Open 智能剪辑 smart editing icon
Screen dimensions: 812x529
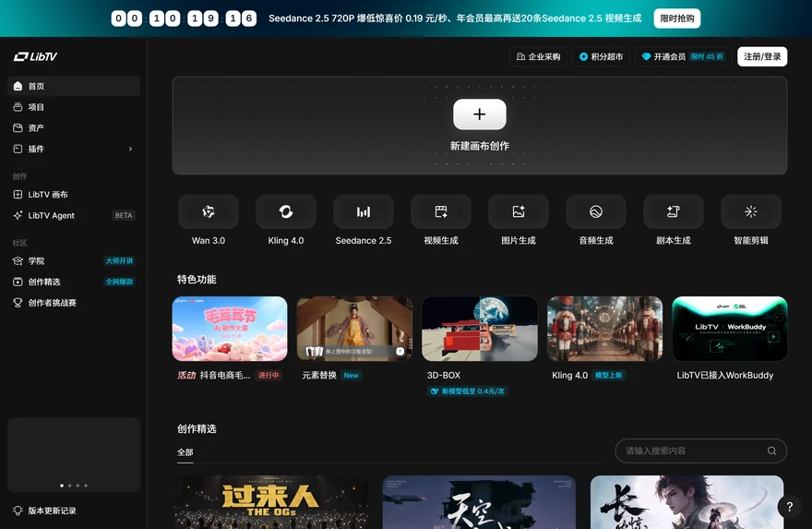[751, 211]
